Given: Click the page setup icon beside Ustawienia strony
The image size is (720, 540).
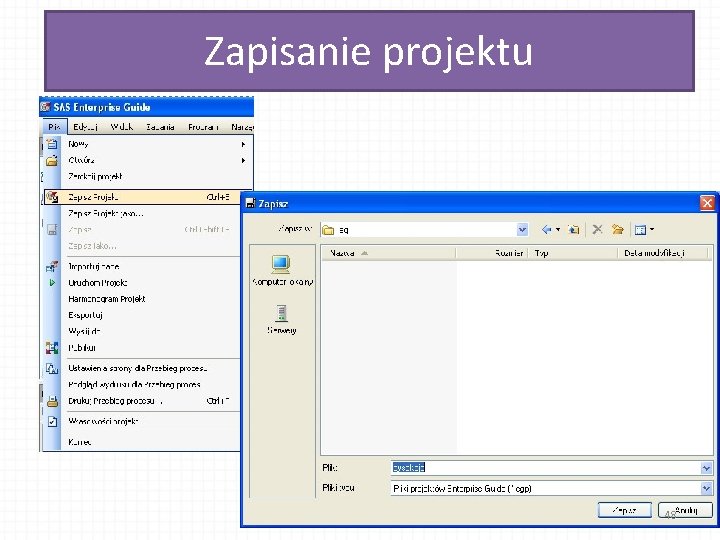Looking at the screenshot, I should (52, 368).
